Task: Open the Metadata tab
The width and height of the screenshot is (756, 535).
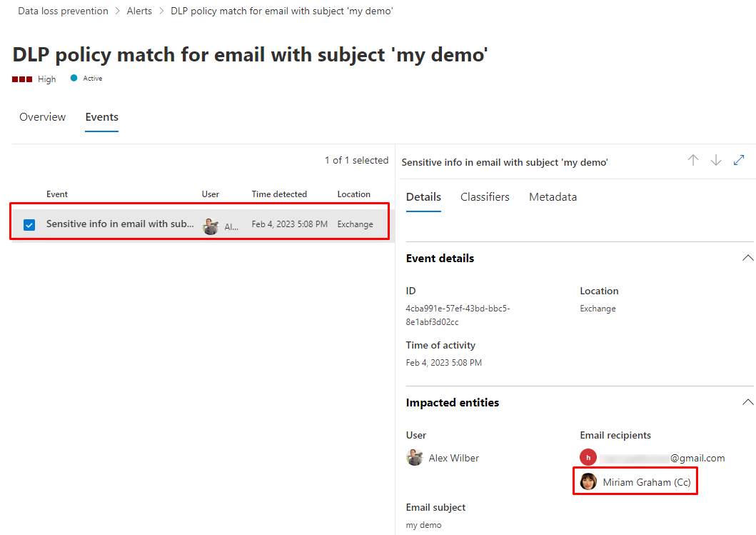Action: tap(553, 197)
